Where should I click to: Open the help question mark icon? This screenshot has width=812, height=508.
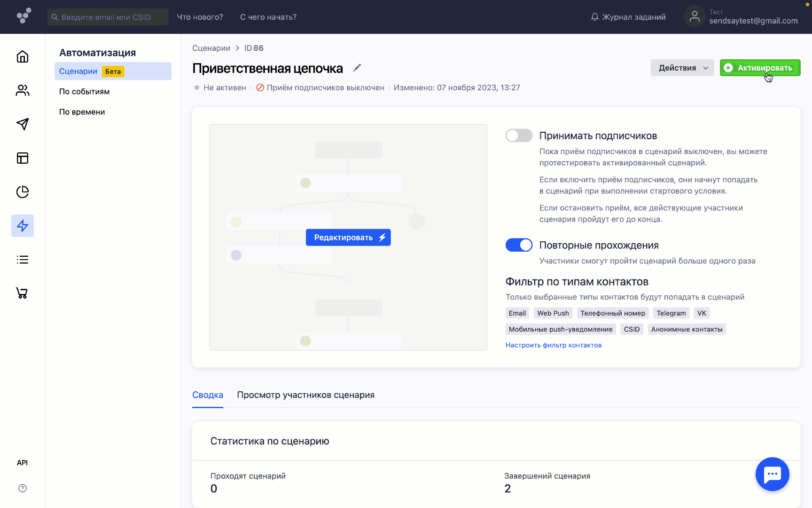click(x=22, y=488)
